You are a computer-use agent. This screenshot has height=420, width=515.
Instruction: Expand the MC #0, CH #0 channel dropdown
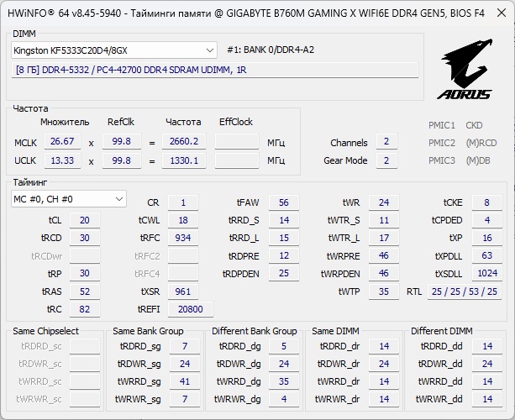69,199
